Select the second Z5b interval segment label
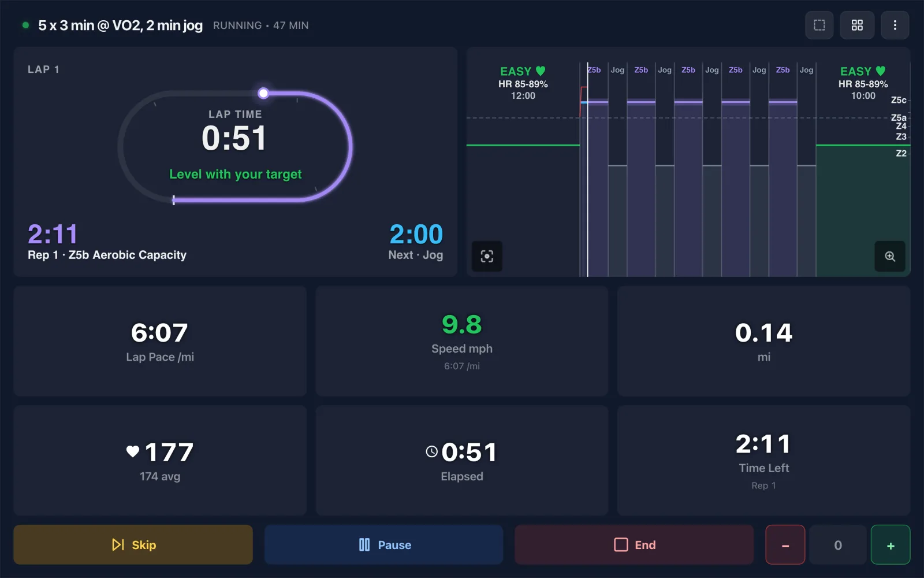 641,70
